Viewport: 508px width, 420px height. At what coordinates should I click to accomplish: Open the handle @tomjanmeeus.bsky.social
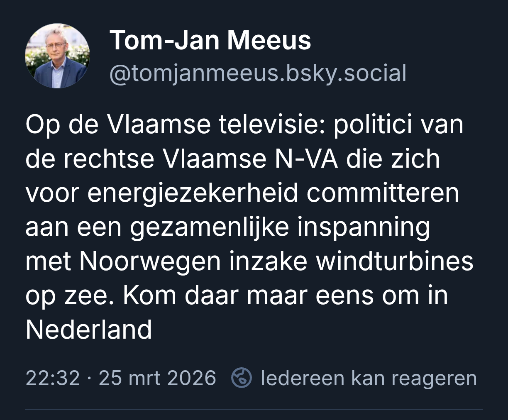(258, 73)
